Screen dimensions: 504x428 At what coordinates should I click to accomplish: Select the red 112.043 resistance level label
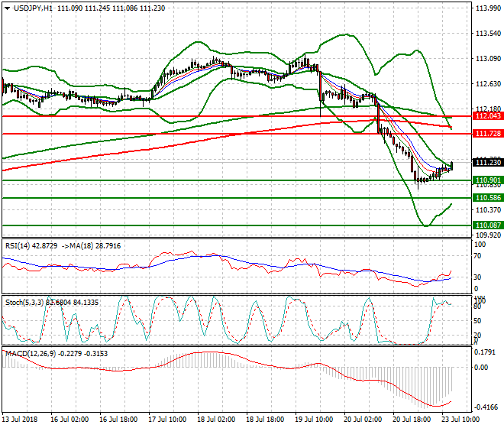tap(487, 116)
